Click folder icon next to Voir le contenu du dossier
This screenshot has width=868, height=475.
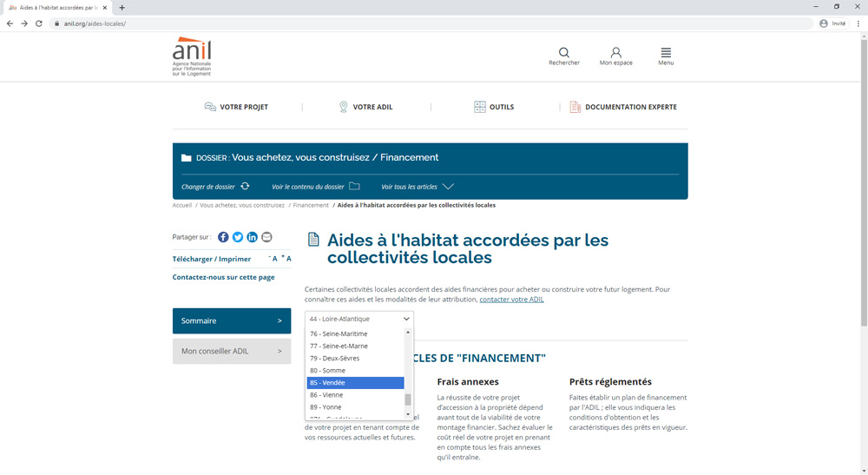(x=354, y=186)
